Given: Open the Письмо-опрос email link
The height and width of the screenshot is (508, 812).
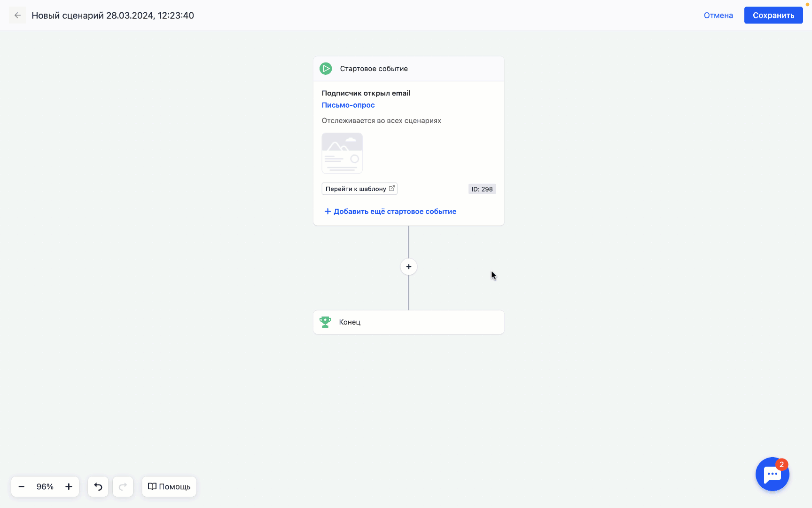Looking at the screenshot, I should point(348,105).
